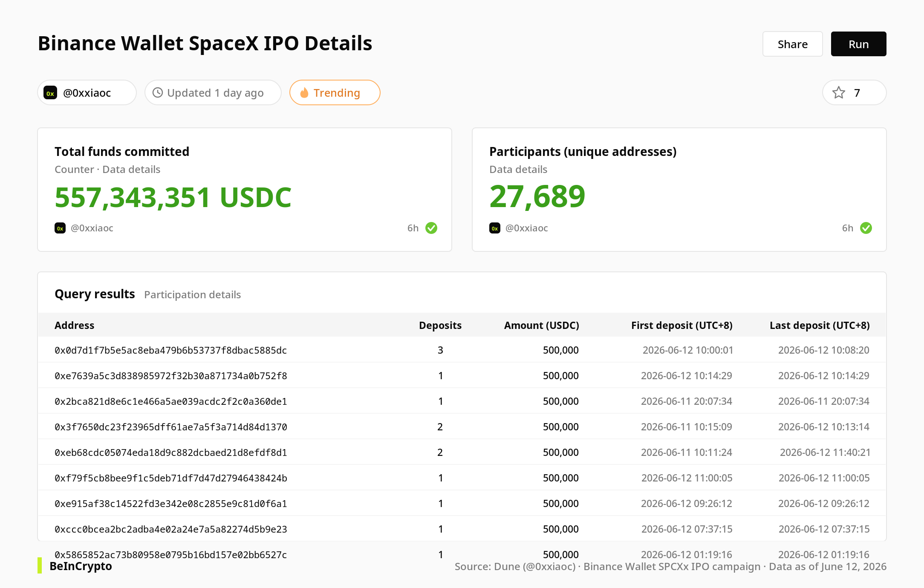This screenshot has height=588, width=924.
Task: Select address 0x5865852ac73b80958e0795b16bd157e02bb6527c
Action: point(171,555)
